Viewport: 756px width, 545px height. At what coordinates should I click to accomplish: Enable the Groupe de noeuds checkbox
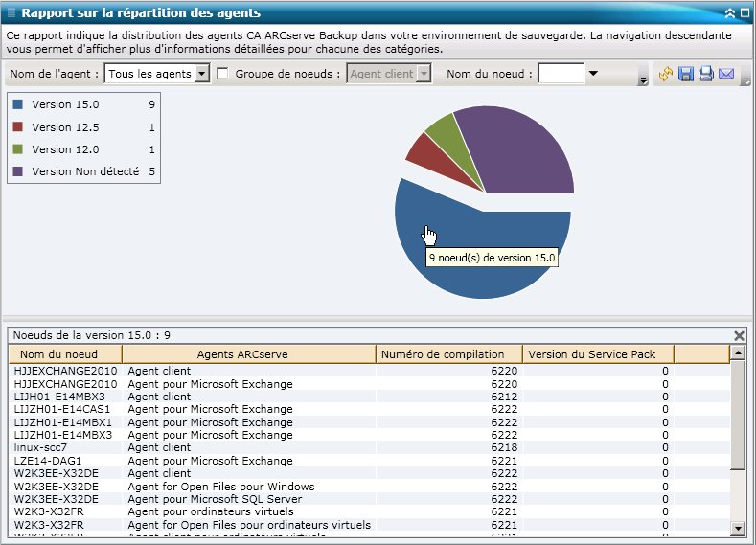tap(223, 74)
